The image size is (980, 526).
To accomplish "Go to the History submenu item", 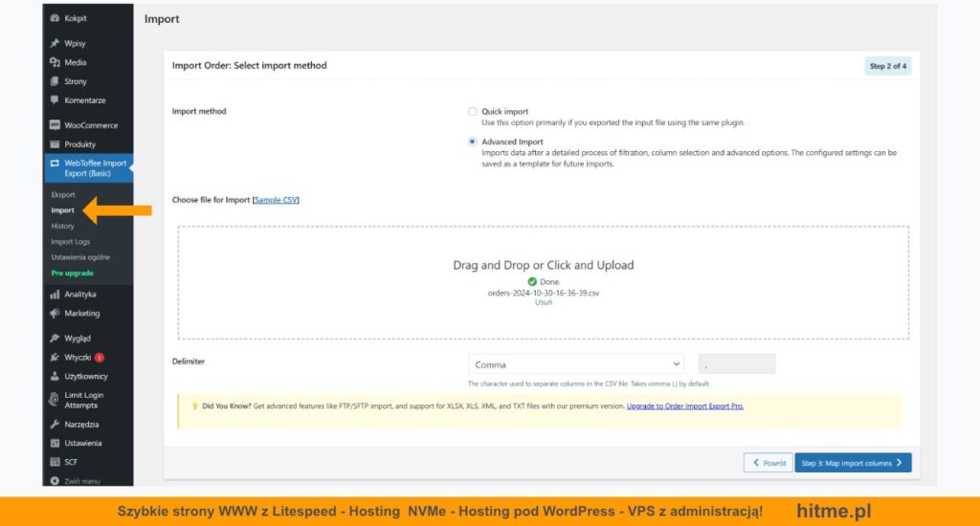I will coord(62,227).
